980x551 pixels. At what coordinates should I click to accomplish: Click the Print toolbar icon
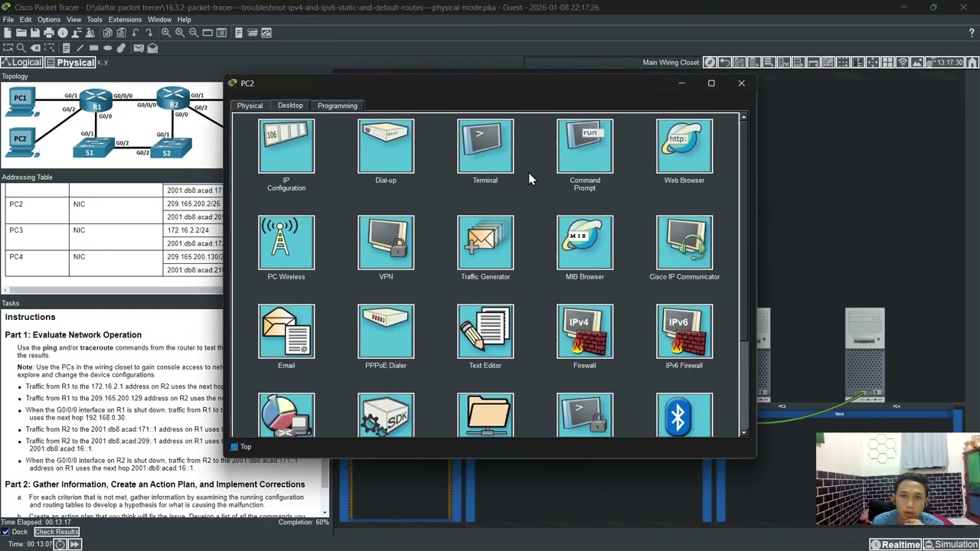49,33
